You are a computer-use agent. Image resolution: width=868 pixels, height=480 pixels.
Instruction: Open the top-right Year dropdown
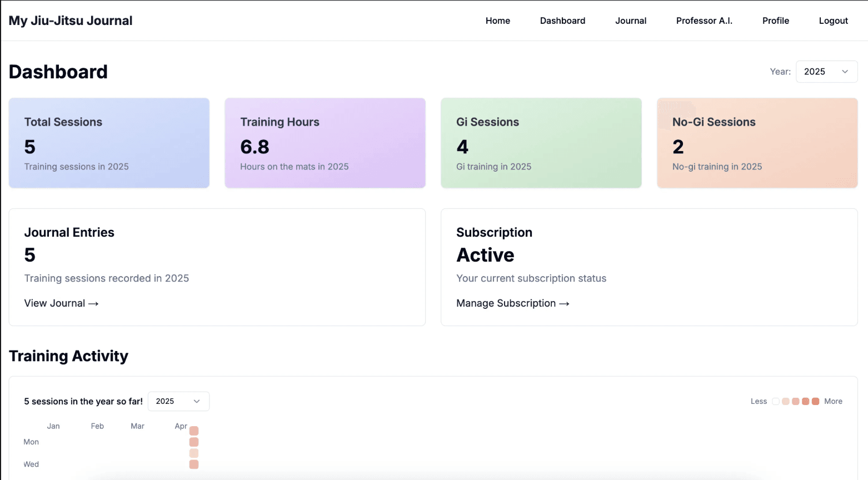(x=826, y=72)
